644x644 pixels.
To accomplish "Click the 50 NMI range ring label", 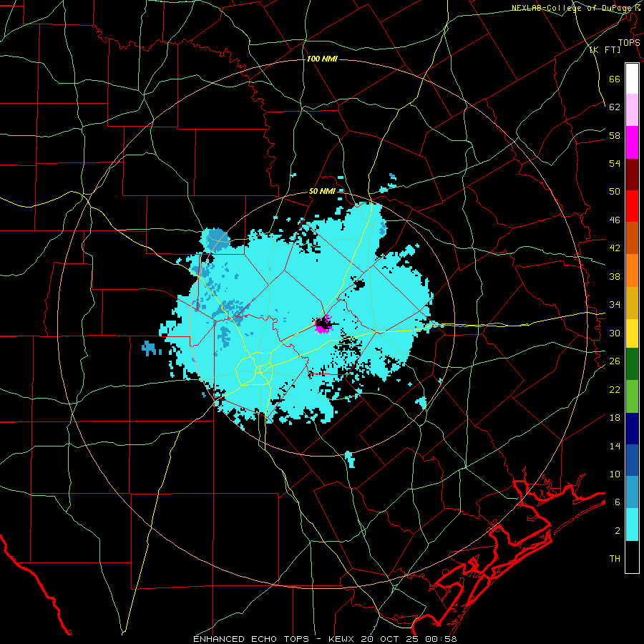I will tap(322, 191).
